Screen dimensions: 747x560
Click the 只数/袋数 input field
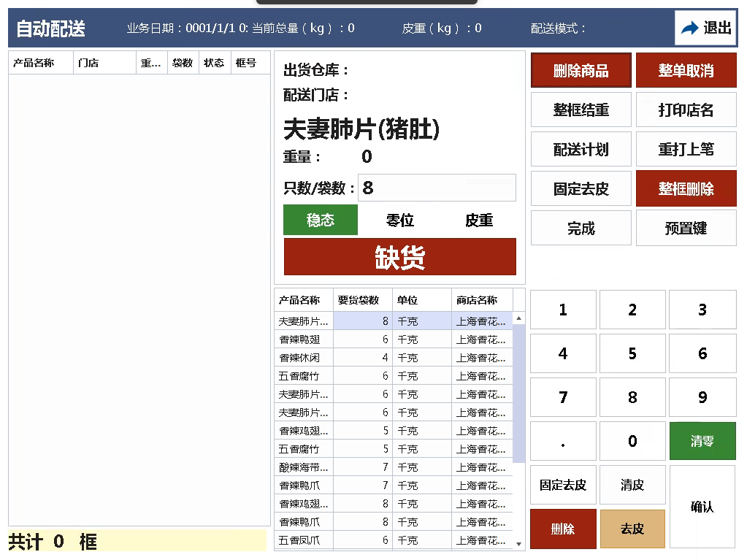[437, 188]
